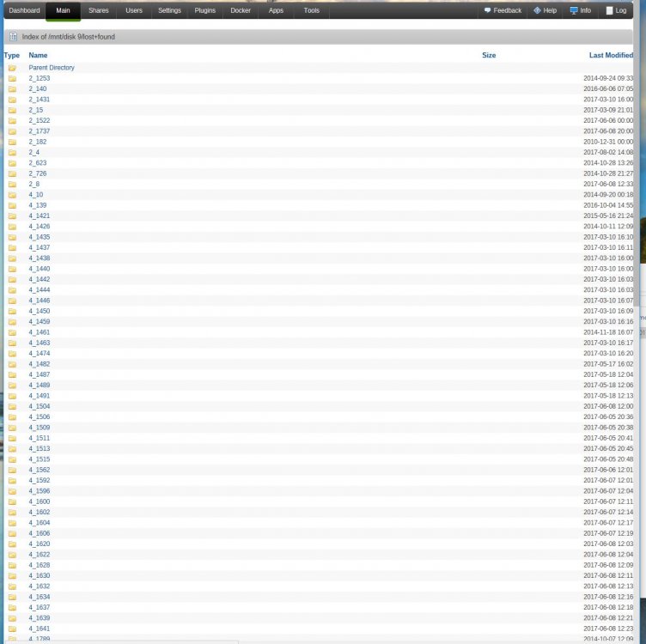
Task: Click the folder icon beside 2_15
Action: (x=12, y=110)
